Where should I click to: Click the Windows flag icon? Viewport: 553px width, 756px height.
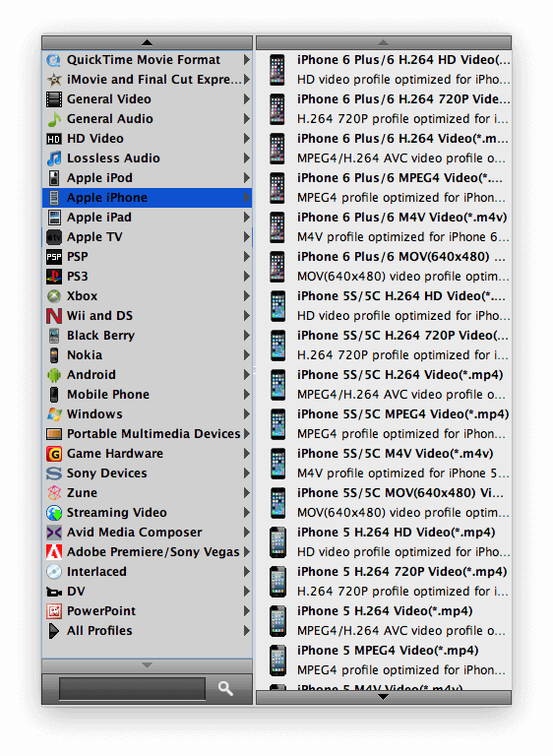[53, 414]
